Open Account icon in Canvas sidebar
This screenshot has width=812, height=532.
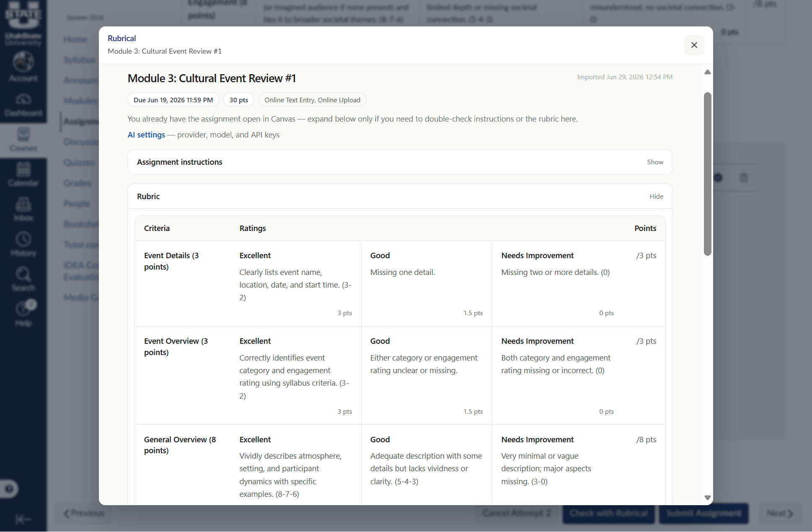[x=23, y=67]
